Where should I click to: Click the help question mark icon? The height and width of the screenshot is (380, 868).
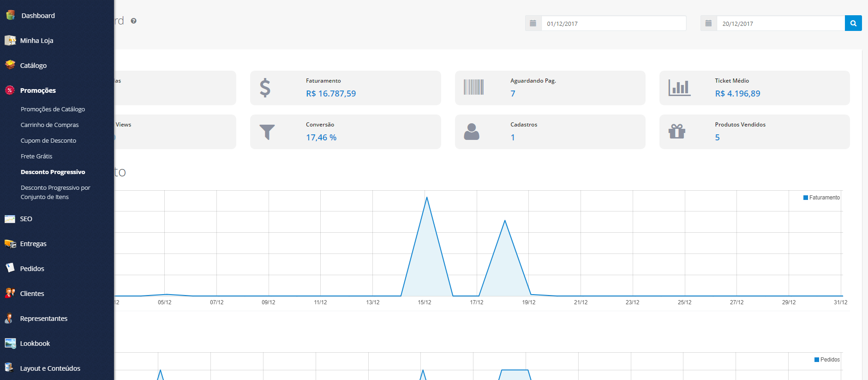[133, 21]
